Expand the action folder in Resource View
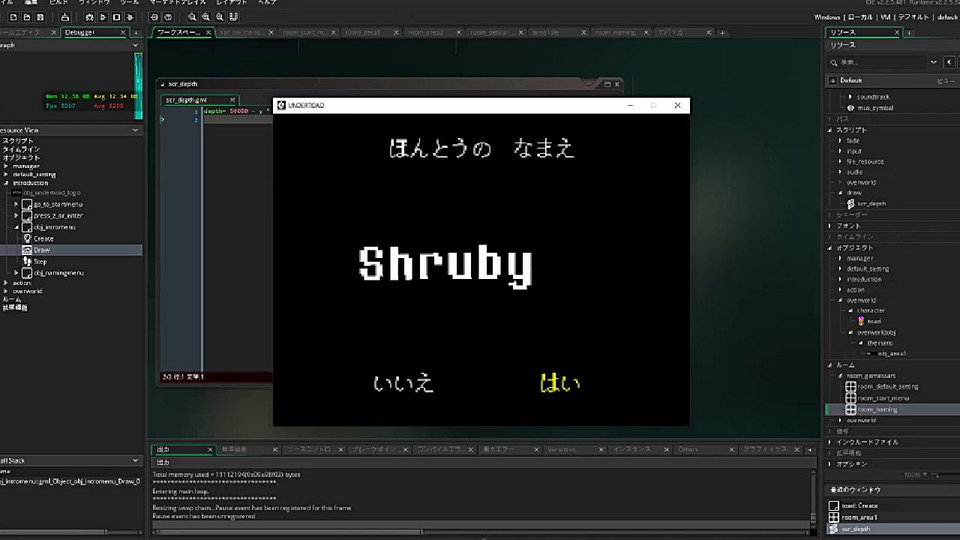This screenshot has width=960, height=540. coord(6,283)
